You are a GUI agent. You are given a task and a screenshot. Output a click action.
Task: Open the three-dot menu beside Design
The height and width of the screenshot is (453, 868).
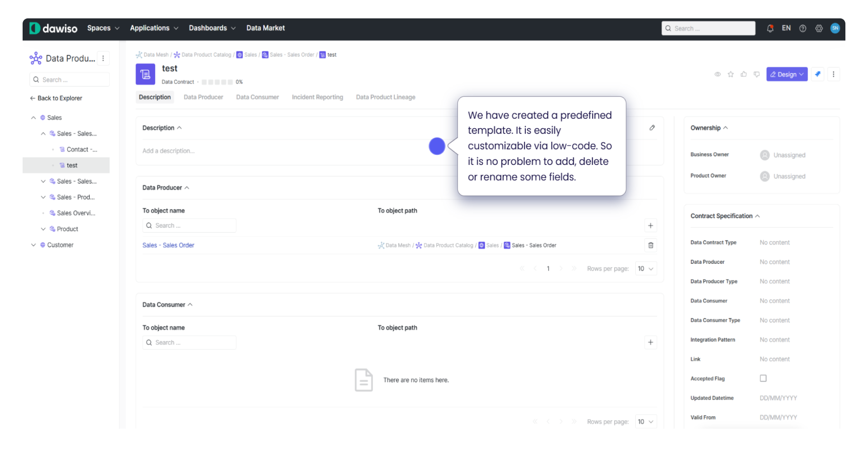(834, 74)
